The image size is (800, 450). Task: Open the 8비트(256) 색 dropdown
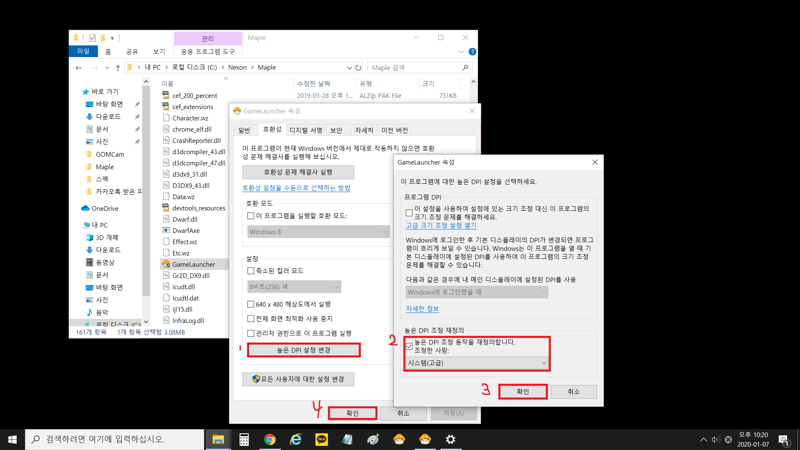[x=294, y=287]
